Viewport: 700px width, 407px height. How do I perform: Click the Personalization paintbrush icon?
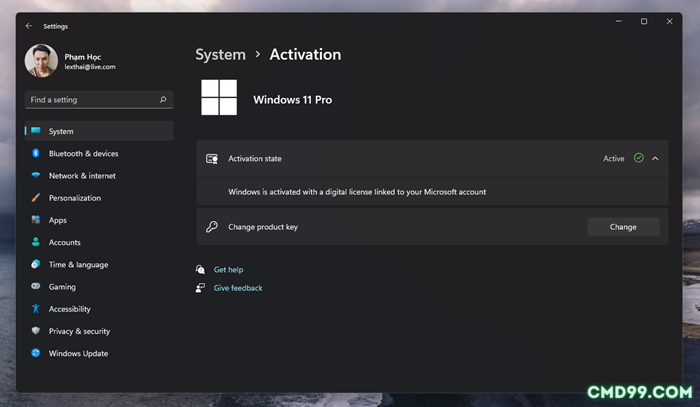(x=36, y=197)
